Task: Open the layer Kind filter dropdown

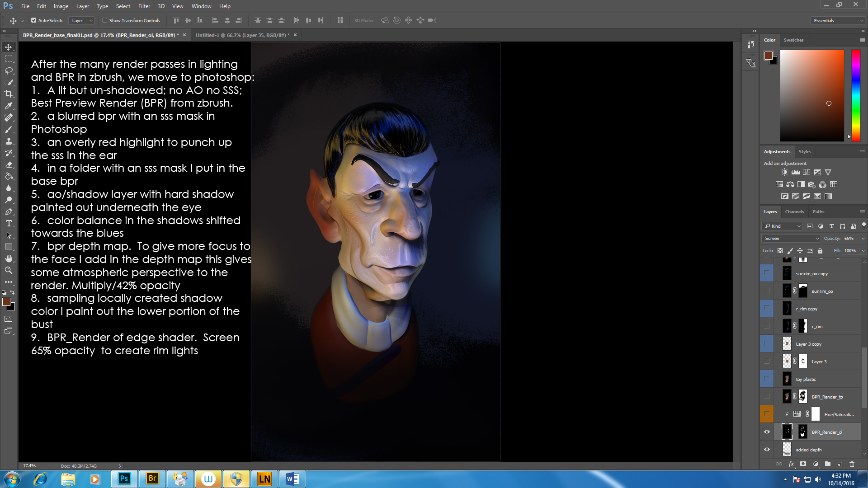Action: point(783,226)
